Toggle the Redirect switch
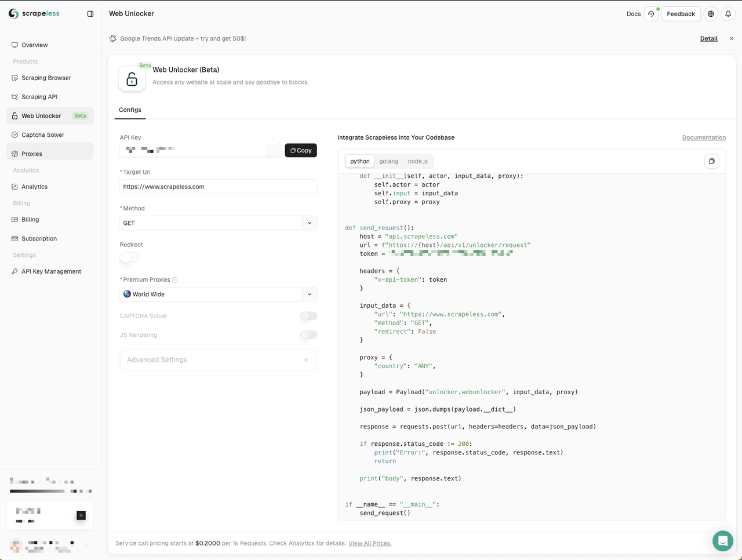The height and width of the screenshot is (560, 742). 129,258
